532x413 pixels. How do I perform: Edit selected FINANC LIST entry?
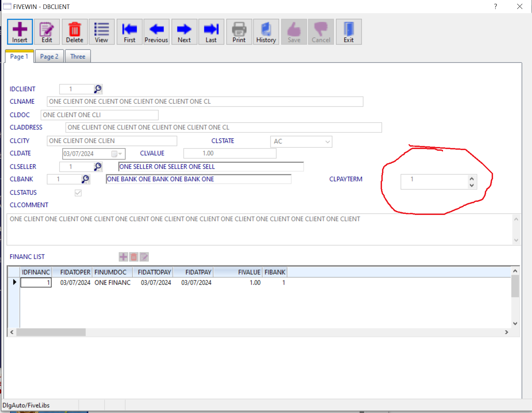point(144,257)
